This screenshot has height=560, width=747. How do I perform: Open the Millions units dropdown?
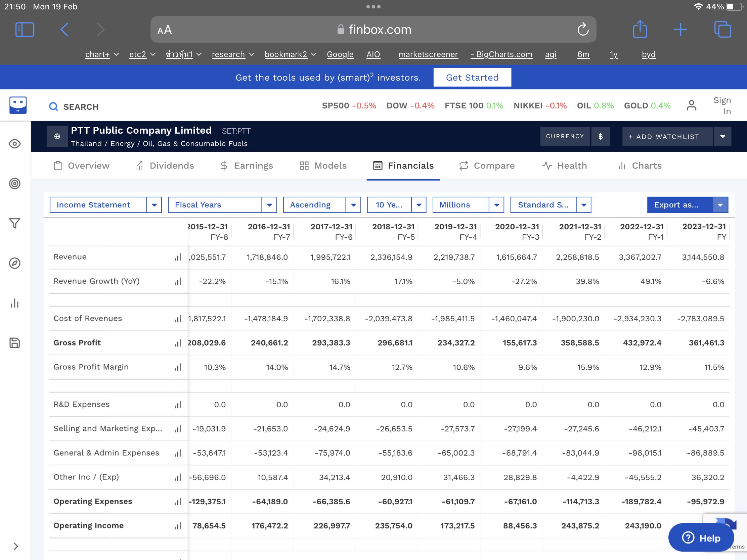(468, 205)
